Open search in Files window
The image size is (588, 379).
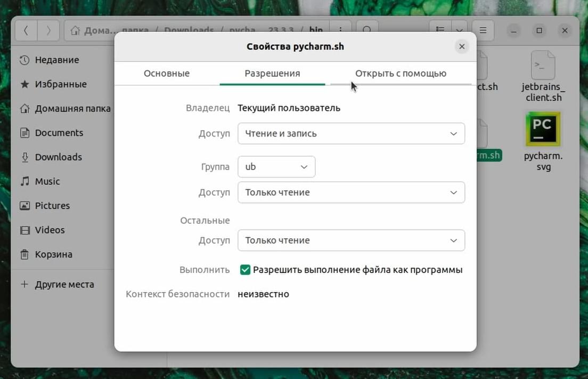pyautogui.click(x=367, y=30)
